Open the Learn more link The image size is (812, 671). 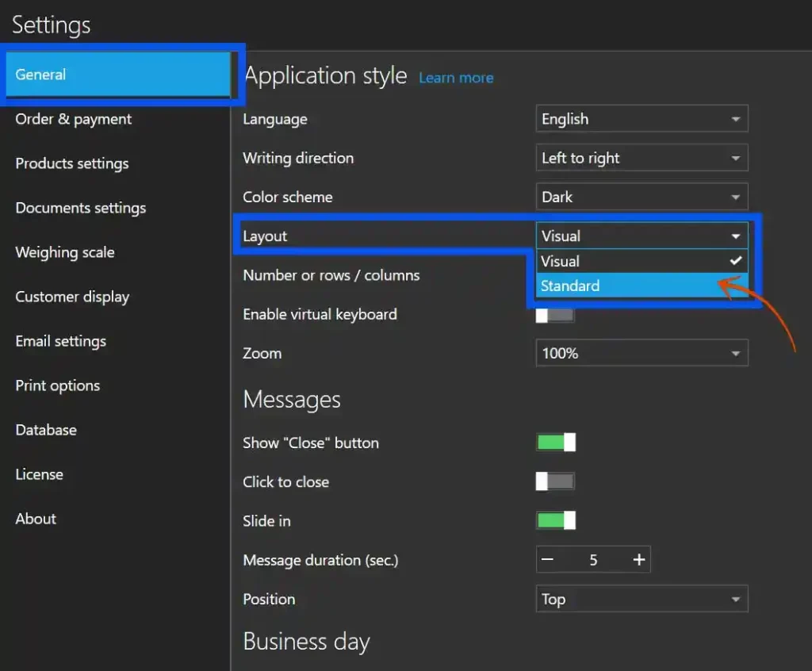456,78
